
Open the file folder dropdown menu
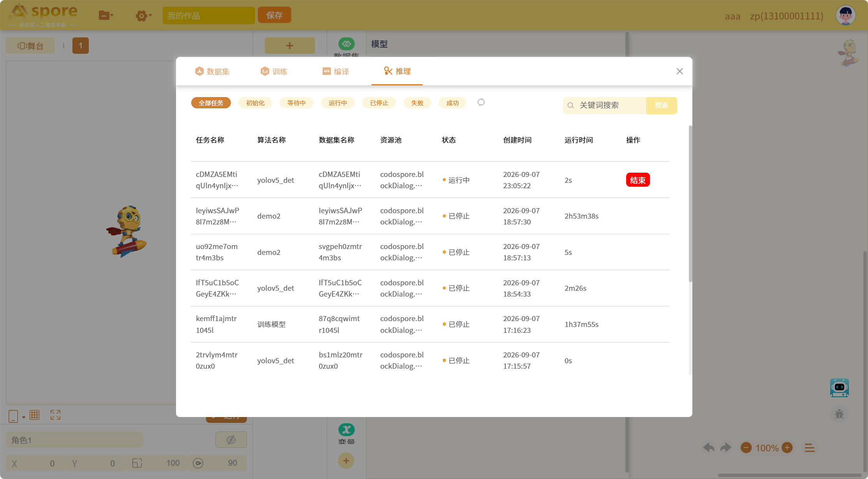[x=106, y=15]
